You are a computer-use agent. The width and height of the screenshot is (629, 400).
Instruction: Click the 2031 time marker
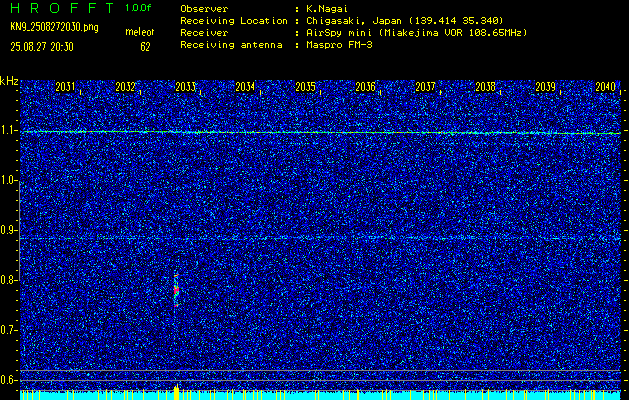click(65, 87)
